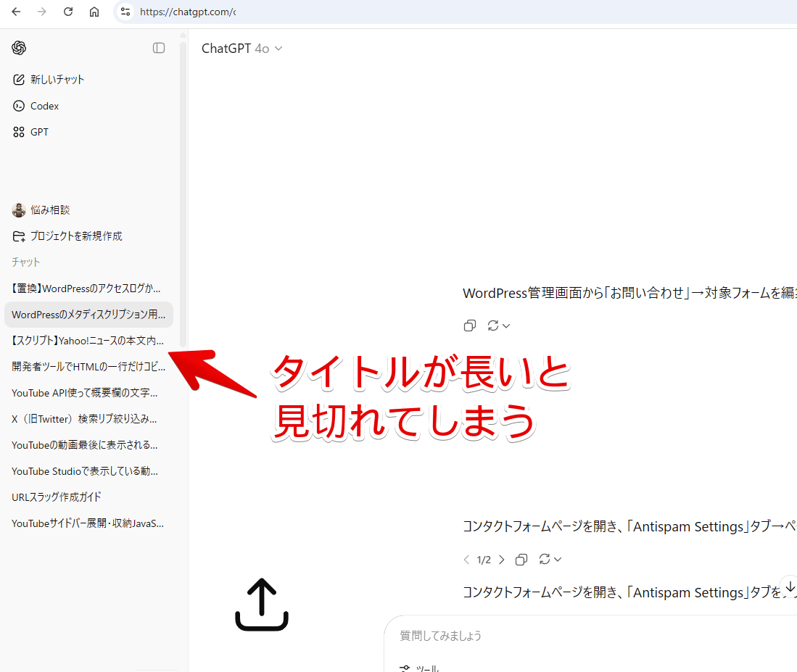Copy the 1/2 response with copy icon
The width and height of the screenshot is (797, 672).
(x=521, y=560)
